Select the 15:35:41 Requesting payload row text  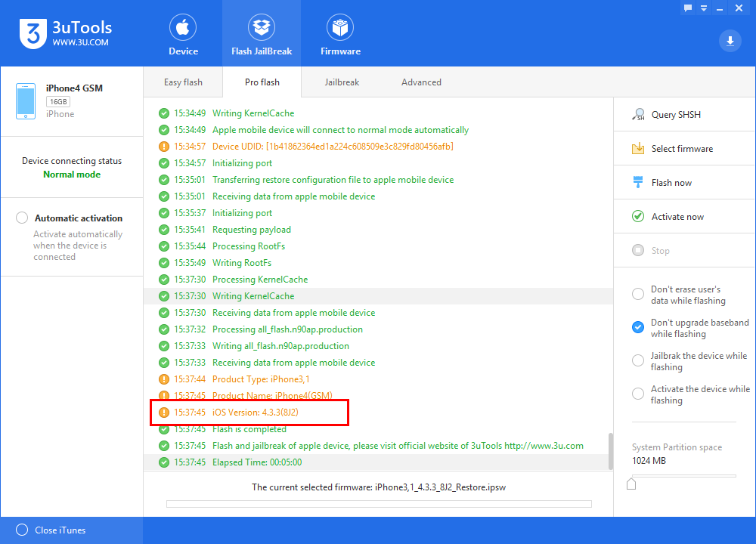click(252, 230)
